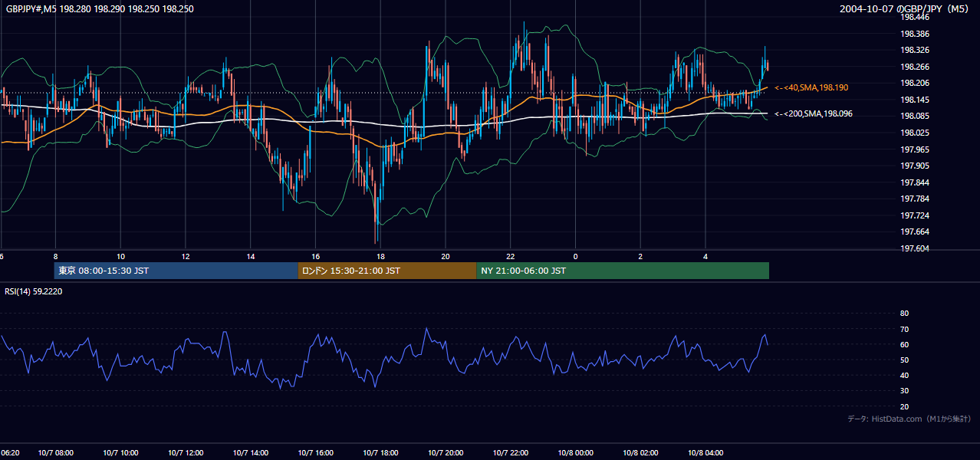Click RSI scale value 60
This screenshot has width=980, height=460.
(x=904, y=344)
